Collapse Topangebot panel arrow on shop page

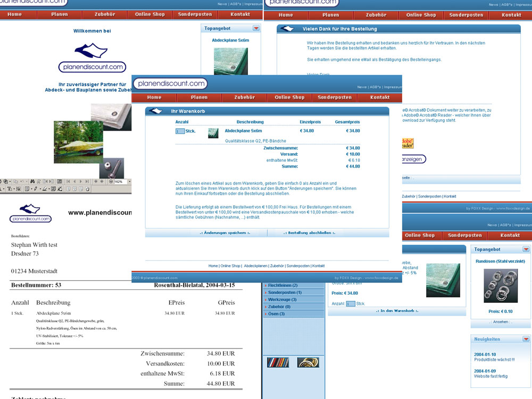(x=526, y=249)
